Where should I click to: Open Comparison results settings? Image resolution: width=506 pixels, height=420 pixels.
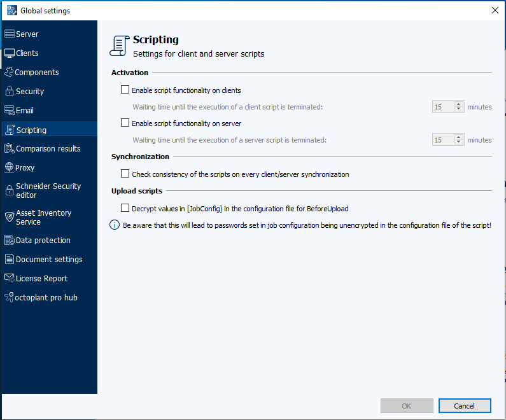(x=50, y=149)
